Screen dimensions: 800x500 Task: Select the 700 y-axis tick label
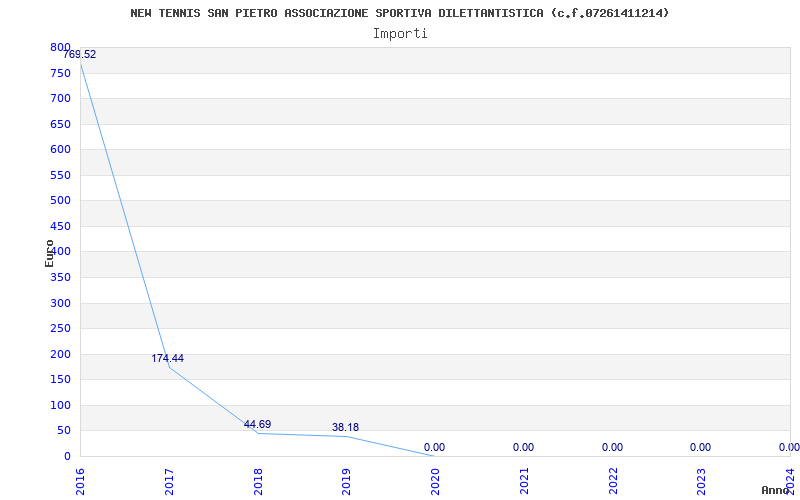(x=60, y=98)
